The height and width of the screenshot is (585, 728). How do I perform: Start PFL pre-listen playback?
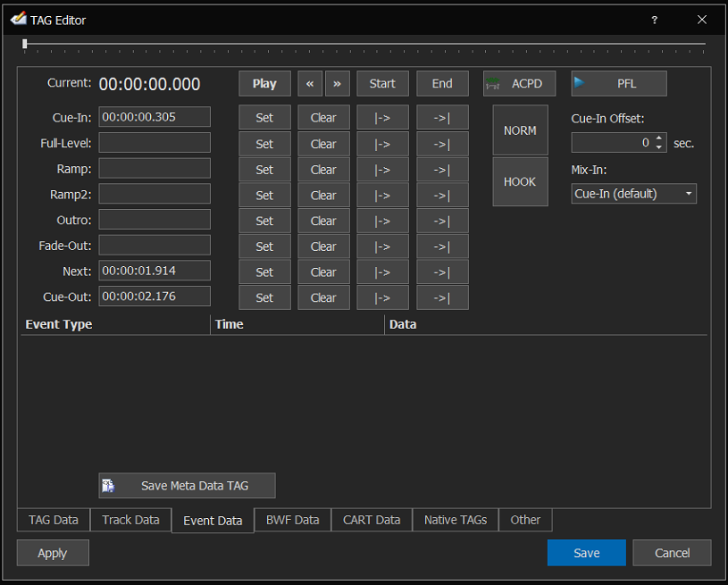coord(618,84)
